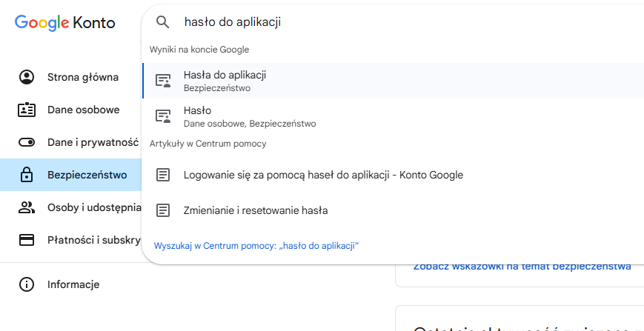644x331 pixels.
Task: Open the Logowanie się za pomocą haseł do aplikacji article
Action: pyautogui.click(x=393, y=175)
